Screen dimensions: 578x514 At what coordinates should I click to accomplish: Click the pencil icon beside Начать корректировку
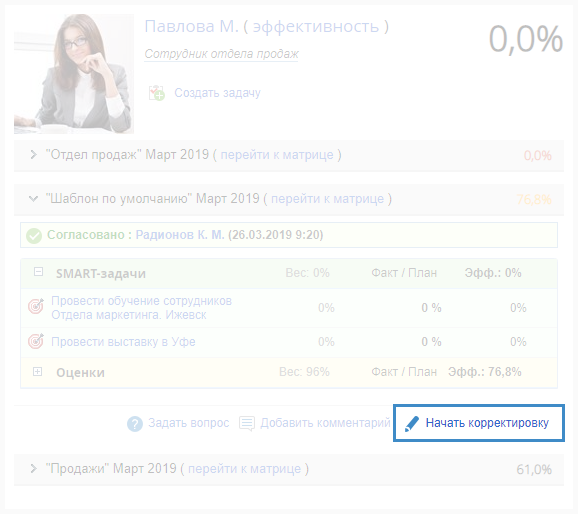(412, 424)
